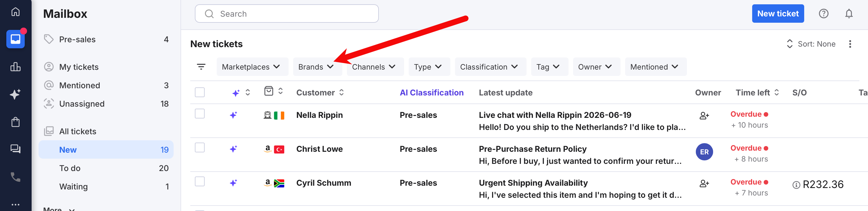The image size is (868, 211).
Task: Click the New ticket button
Action: [x=778, y=14]
